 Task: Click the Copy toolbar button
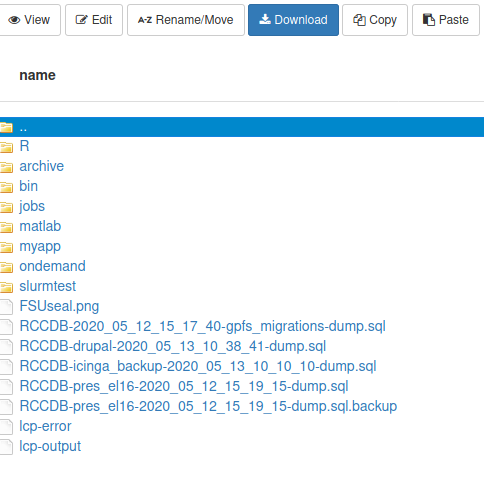pyautogui.click(x=375, y=20)
